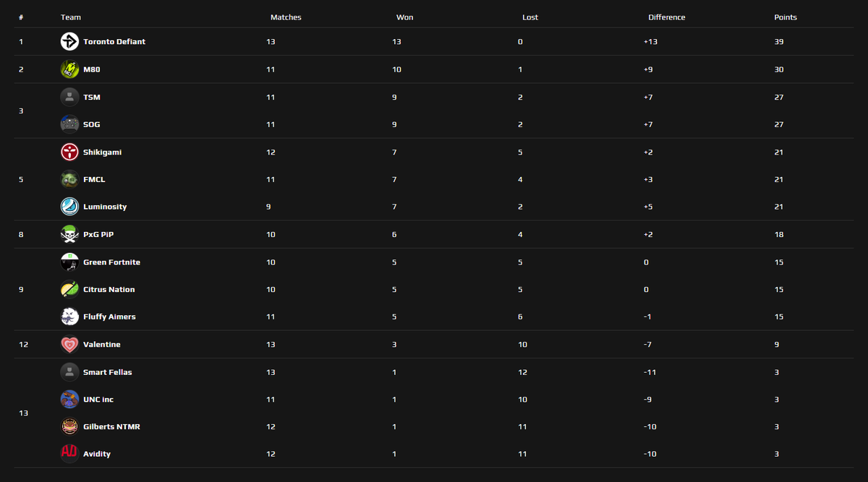868x482 pixels.
Task: Click the TSM placeholder avatar icon
Action: pos(69,97)
